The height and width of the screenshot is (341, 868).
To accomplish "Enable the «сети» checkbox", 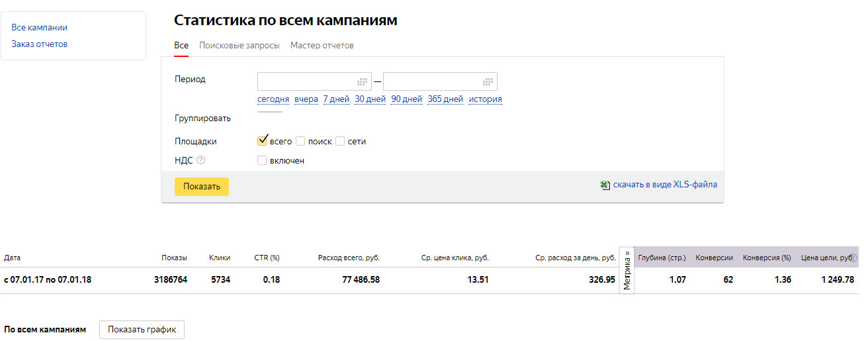I will point(340,141).
